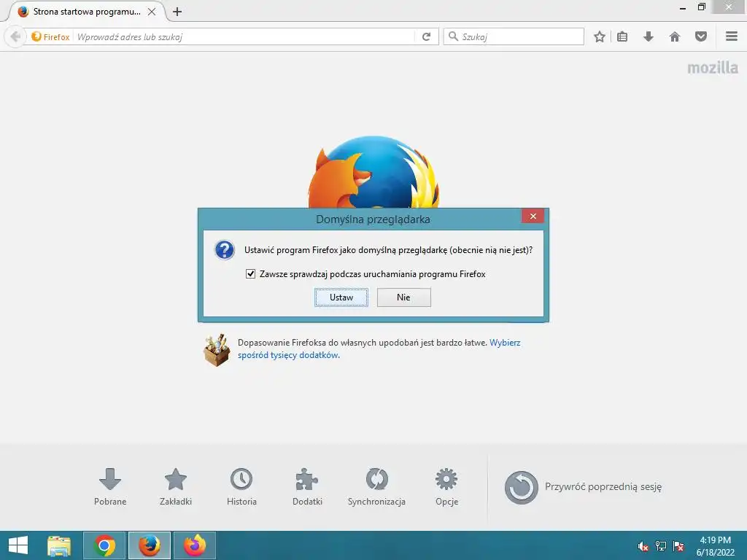Click the reload page button

pyautogui.click(x=426, y=36)
